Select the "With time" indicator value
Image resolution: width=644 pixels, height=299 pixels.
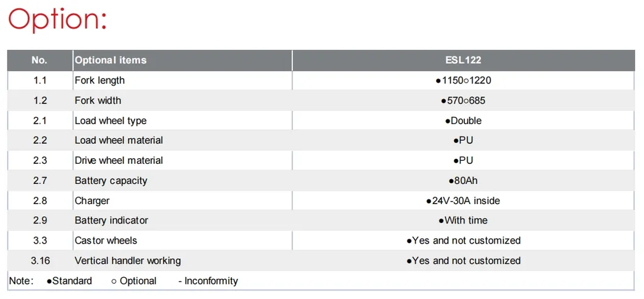point(463,220)
